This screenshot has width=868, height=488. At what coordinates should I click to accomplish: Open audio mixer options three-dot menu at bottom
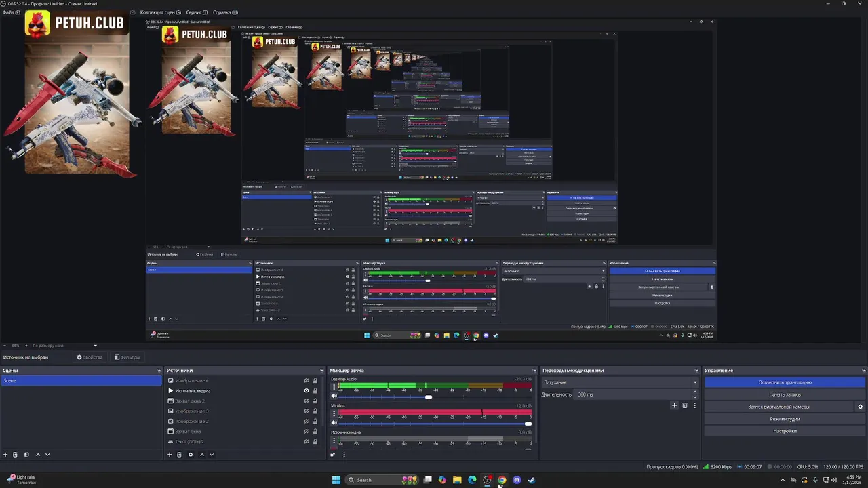tap(344, 455)
